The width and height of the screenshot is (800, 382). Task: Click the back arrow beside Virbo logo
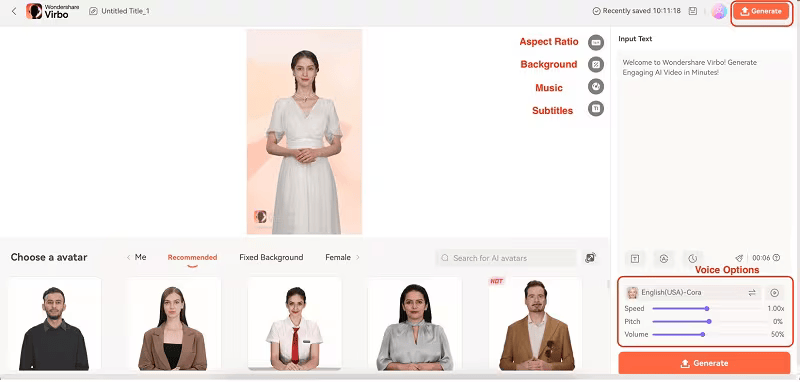[14, 11]
